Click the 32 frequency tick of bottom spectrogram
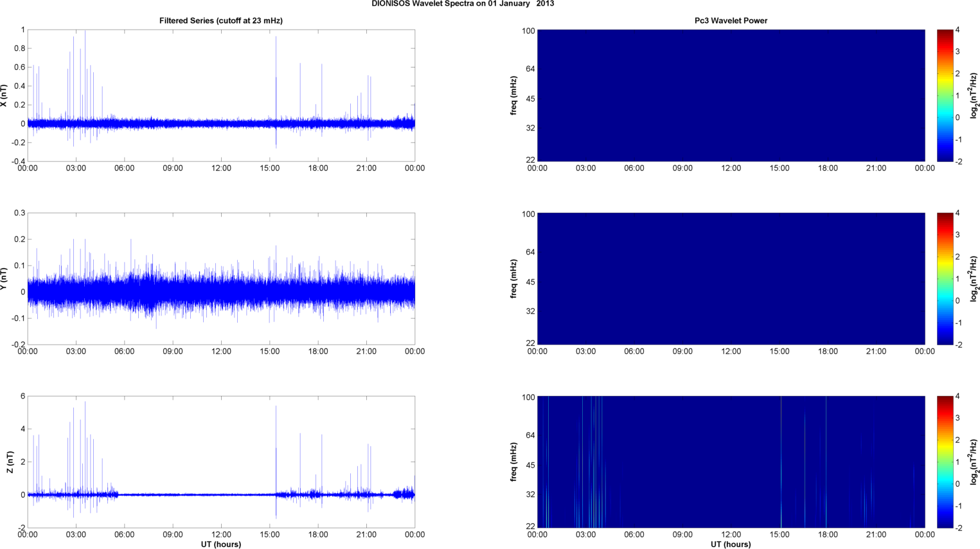 530,494
